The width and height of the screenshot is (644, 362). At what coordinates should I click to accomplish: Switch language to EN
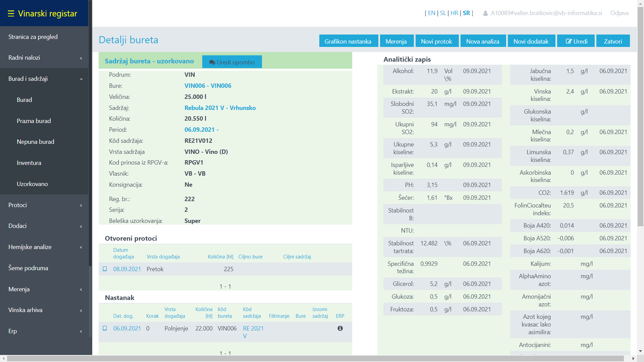431,13
